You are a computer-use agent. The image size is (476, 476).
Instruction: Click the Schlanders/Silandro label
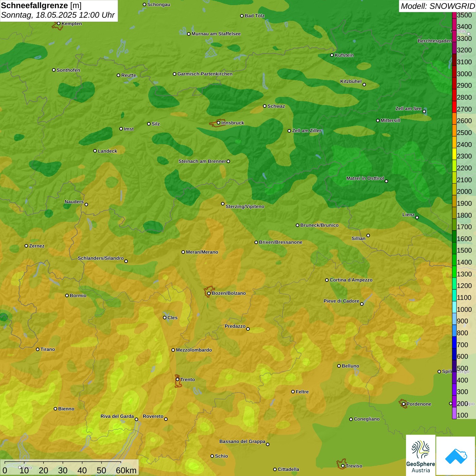pos(101,258)
